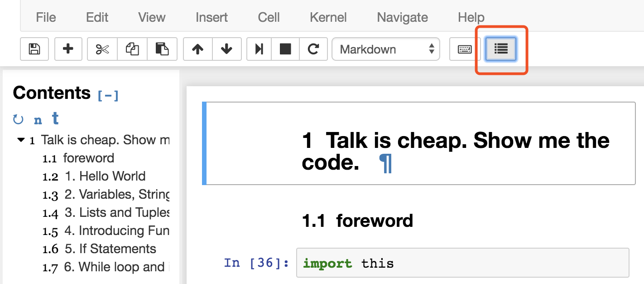Open the Edit menu
This screenshot has width=644, height=284.
pos(97,17)
